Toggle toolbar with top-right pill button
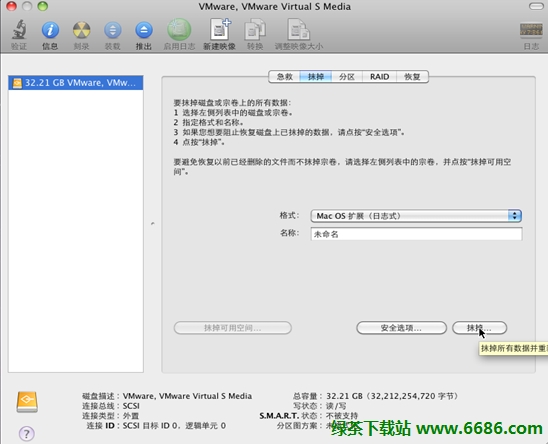Image resolution: width=548 pixels, height=444 pixels. [x=536, y=6]
